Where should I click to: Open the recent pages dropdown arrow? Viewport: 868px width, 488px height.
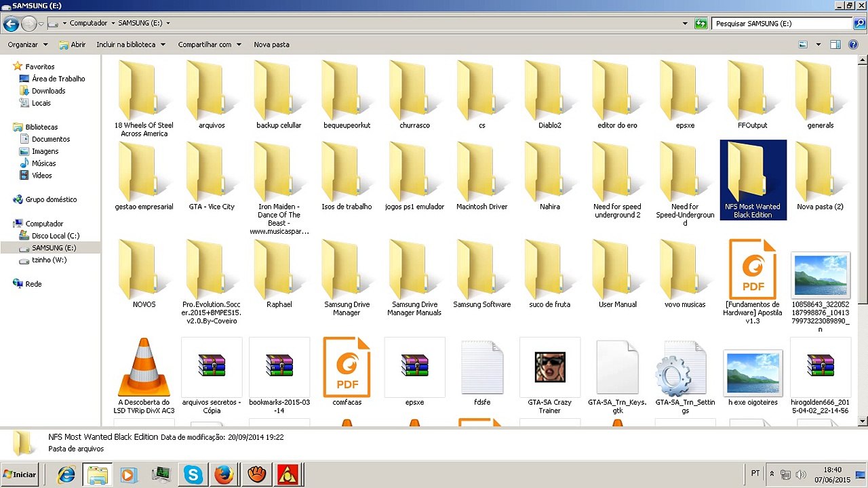click(41, 24)
